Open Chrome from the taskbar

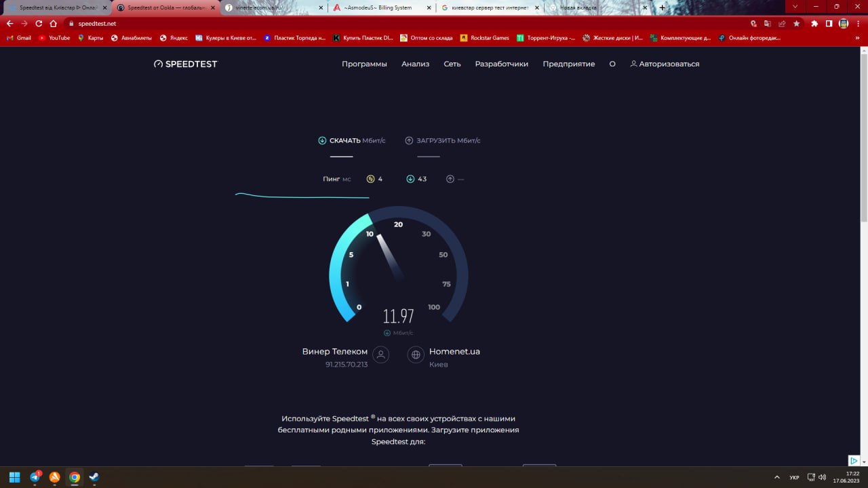75,477
